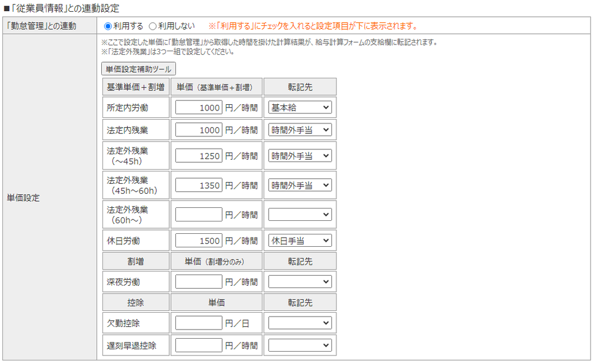
Task: Open the 欠勤控除 転記先 dropdown
Action: (300, 323)
